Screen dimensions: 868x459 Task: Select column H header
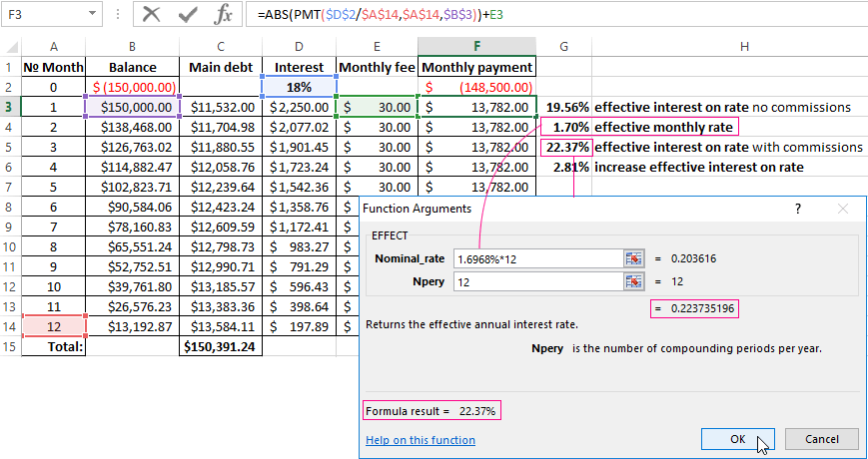[744, 47]
